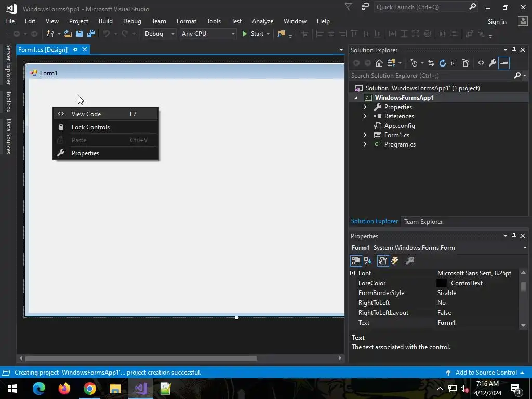532x399 pixels.
Task: Click the Open File toolbar icon
Action: [x=68, y=34]
